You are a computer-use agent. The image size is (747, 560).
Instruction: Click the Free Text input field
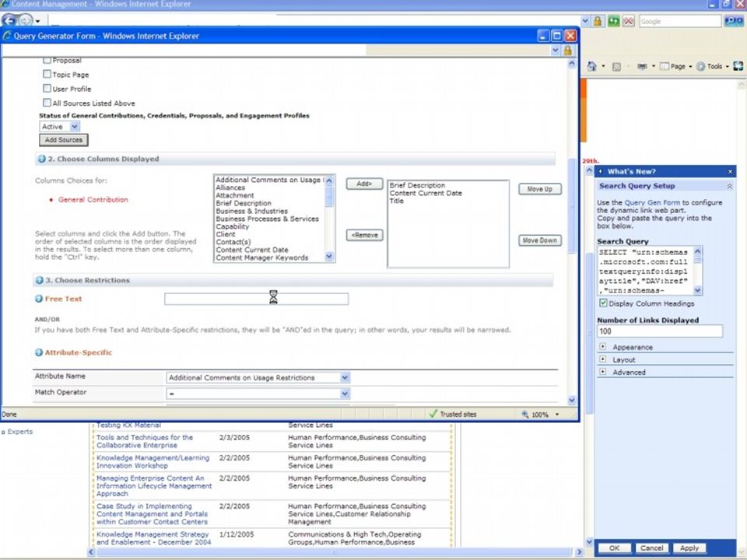[x=256, y=299]
